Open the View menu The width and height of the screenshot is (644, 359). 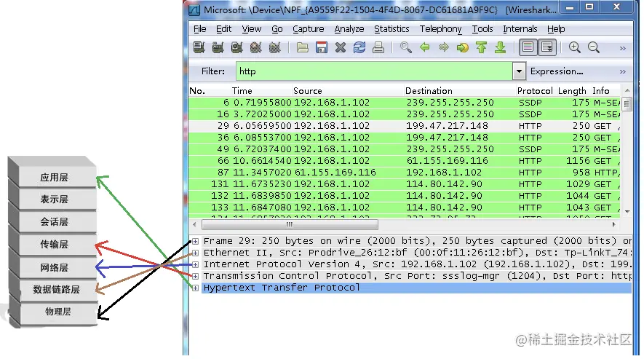click(x=251, y=29)
